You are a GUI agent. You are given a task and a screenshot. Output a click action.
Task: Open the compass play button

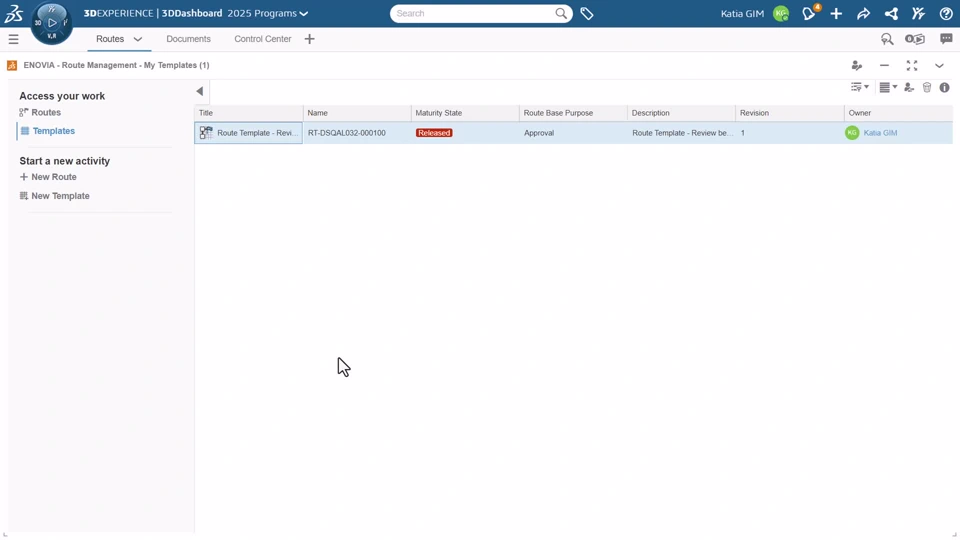(52, 23)
